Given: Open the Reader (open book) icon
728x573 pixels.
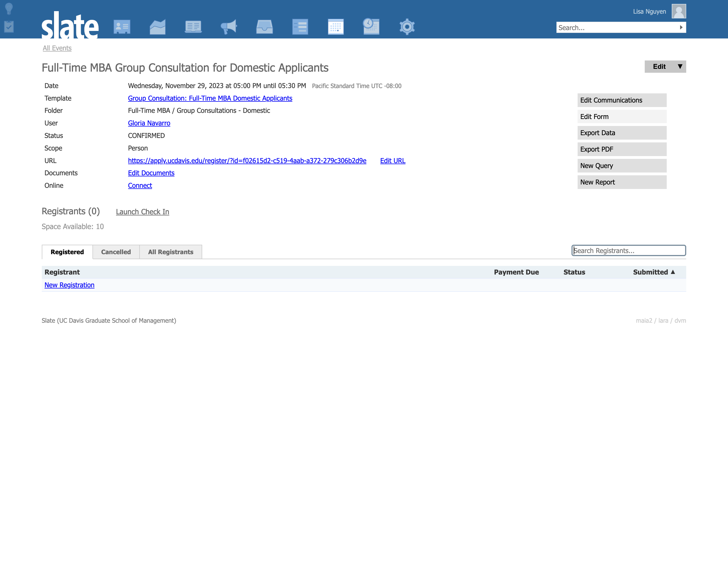Looking at the screenshot, I should [x=193, y=27].
